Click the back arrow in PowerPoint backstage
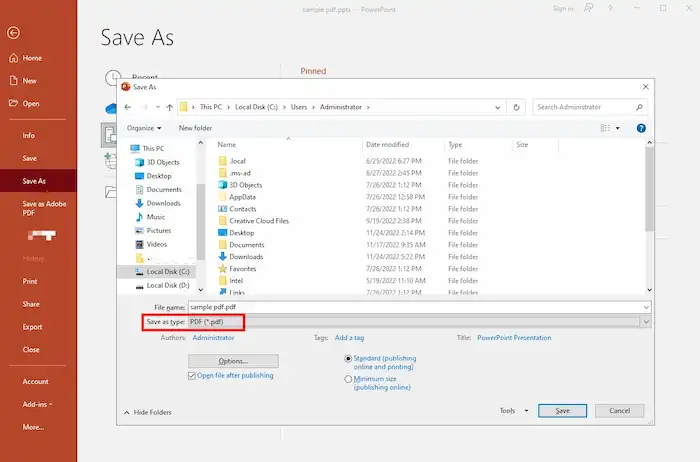Screen dimensions: 700x462 coord(13,33)
